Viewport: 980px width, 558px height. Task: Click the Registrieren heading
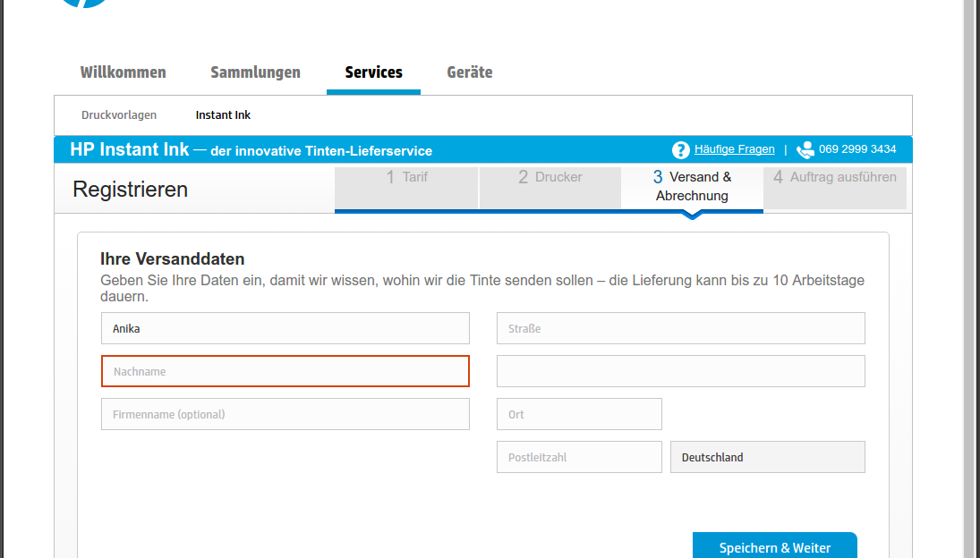130,189
